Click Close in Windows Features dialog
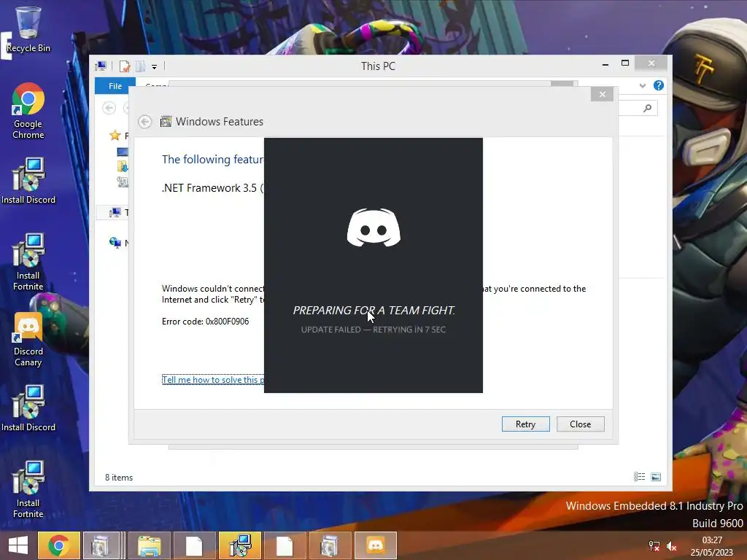The height and width of the screenshot is (560, 747). tap(580, 424)
